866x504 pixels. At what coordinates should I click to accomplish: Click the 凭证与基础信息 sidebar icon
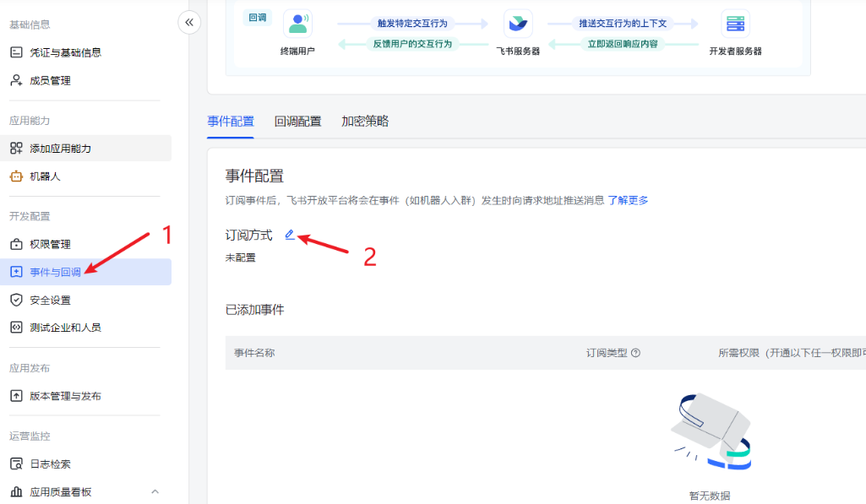click(16, 52)
